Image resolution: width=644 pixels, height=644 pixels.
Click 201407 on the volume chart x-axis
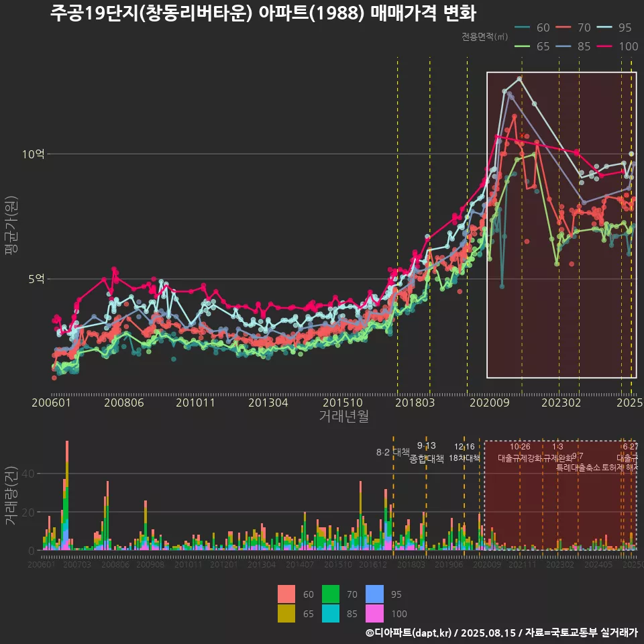(300, 564)
